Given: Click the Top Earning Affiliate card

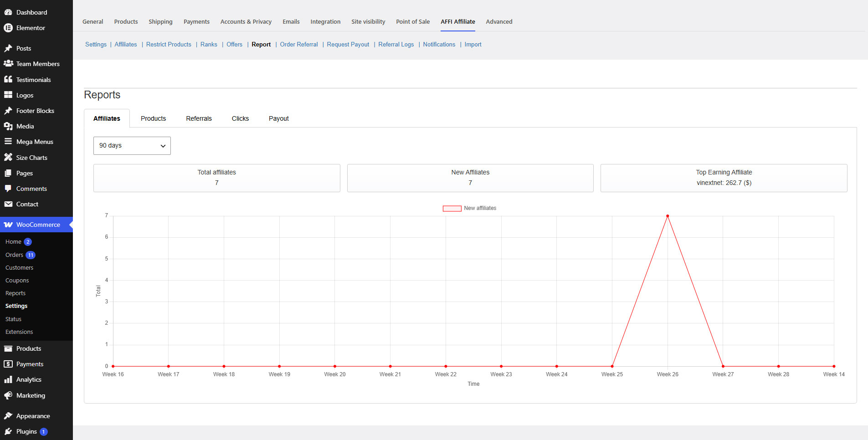Looking at the screenshot, I should [x=724, y=178].
